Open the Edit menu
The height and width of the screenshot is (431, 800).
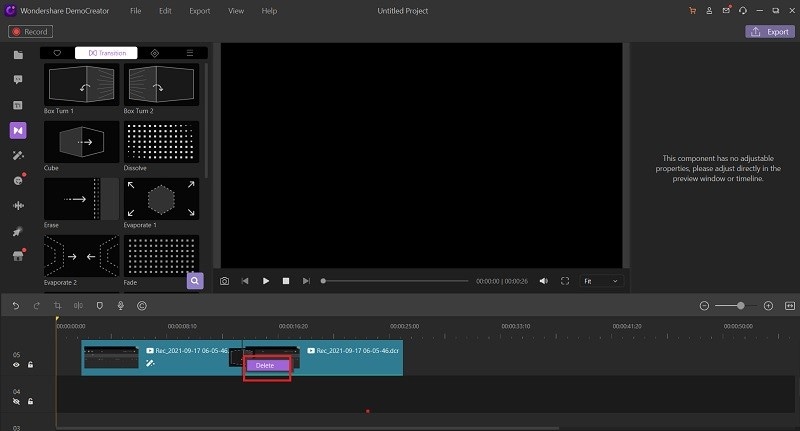(165, 11)
